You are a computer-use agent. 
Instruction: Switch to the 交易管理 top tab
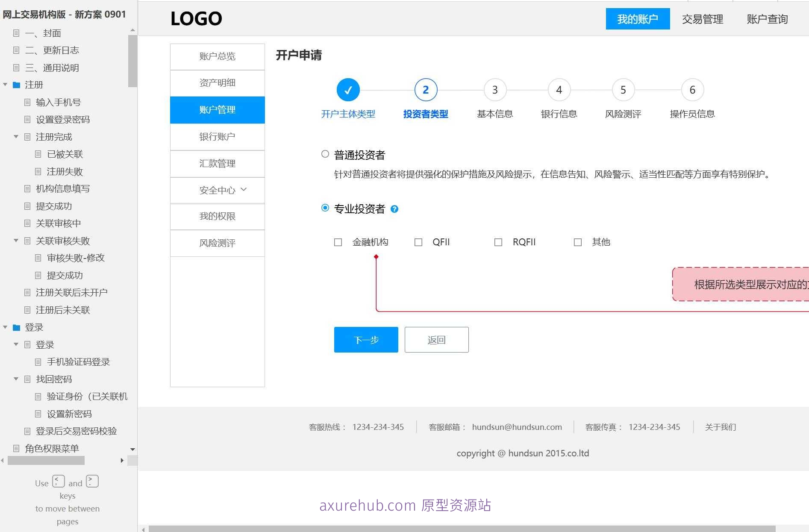coord(702,19)
